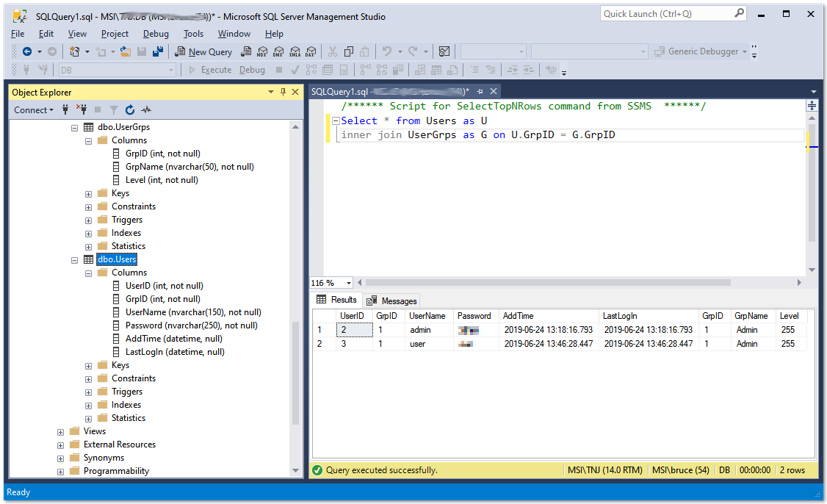Viewport: 827px width, 504px height.
Task: Click the Analysis Services DMX Query icon
Action: coord(278,52)
